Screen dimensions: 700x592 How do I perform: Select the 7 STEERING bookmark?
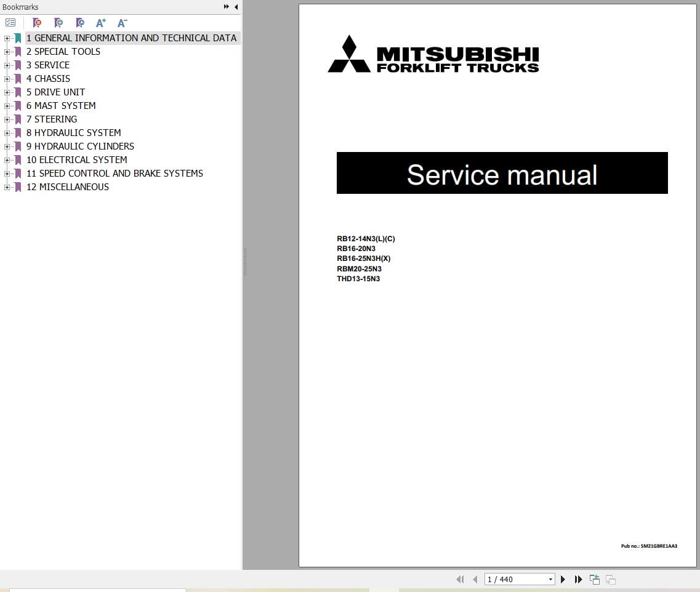tap(52, 119)
